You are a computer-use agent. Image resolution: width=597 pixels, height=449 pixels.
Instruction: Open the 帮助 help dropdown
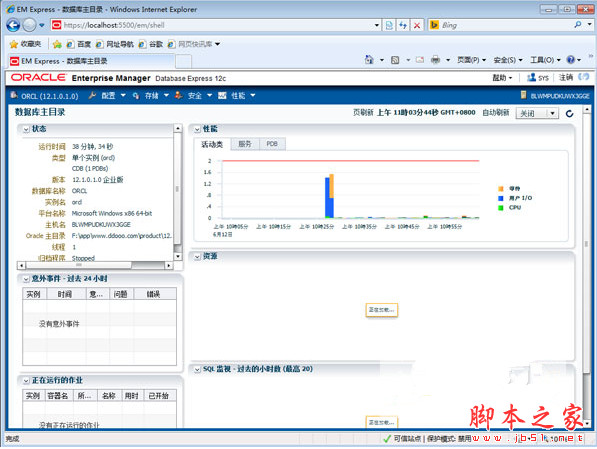point(502,78)
